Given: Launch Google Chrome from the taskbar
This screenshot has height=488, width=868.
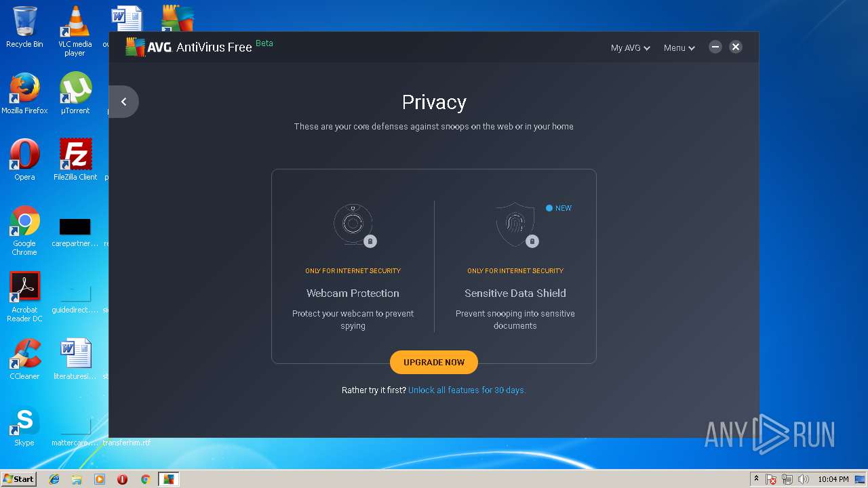Looking at the screenshot, I should tap(145, 479).
